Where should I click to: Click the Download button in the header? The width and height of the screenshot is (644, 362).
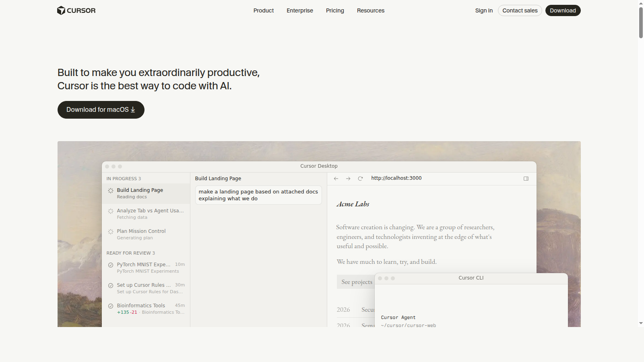click(x=563, y=10)
